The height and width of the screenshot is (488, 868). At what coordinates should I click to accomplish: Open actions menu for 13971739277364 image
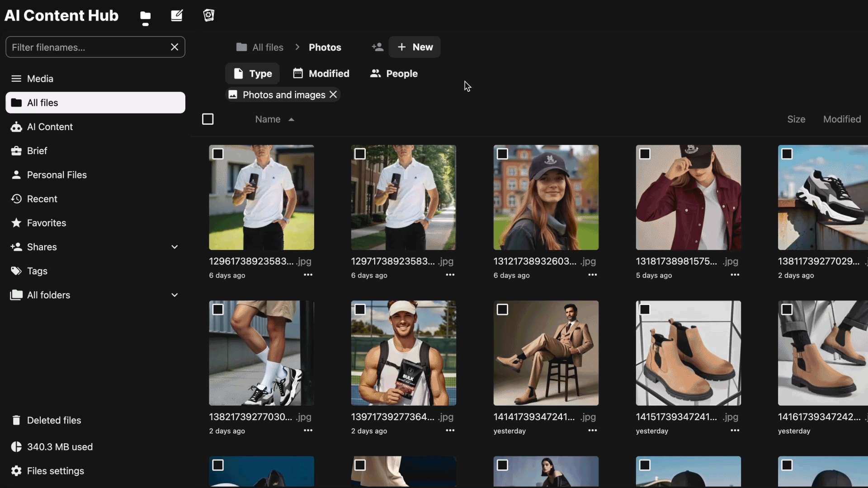tap(450, 431)
